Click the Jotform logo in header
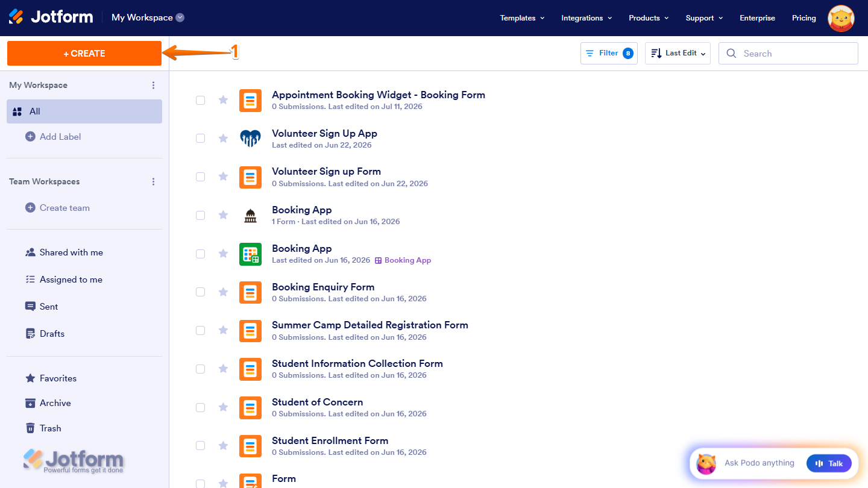This screenshot has height=488, width=868. 51,17
